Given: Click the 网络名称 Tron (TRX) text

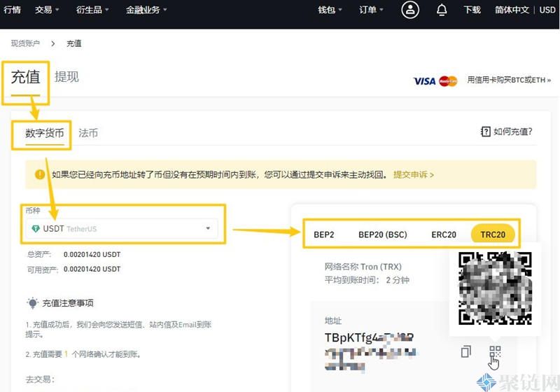Looking at the screenshot, I should pos(363,267).
